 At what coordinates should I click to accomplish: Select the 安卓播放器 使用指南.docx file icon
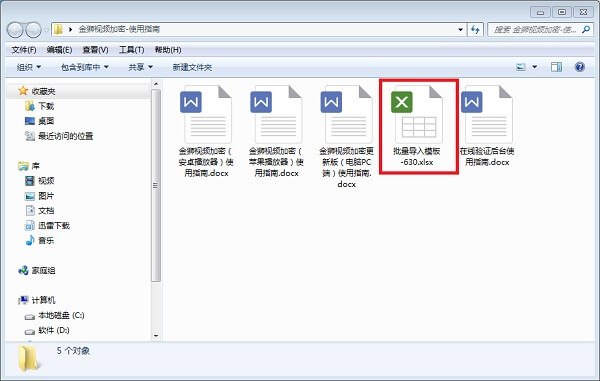point(206,114)
